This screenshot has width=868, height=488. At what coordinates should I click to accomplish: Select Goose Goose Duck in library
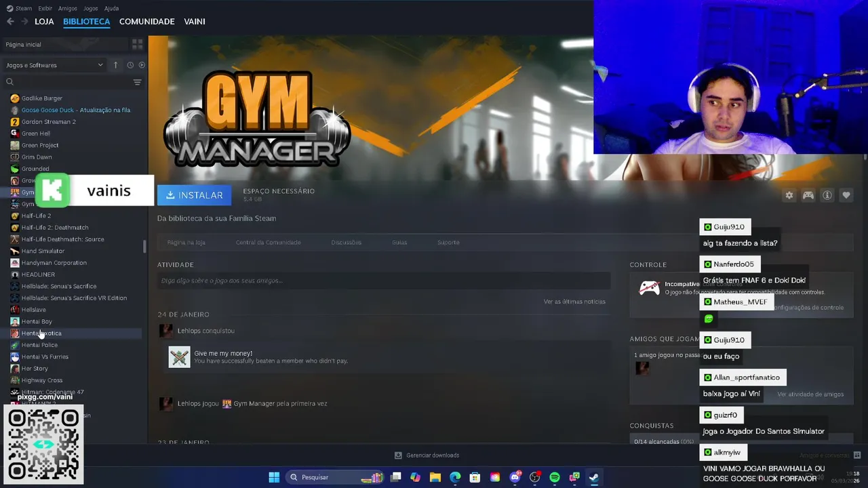point(76,110)
